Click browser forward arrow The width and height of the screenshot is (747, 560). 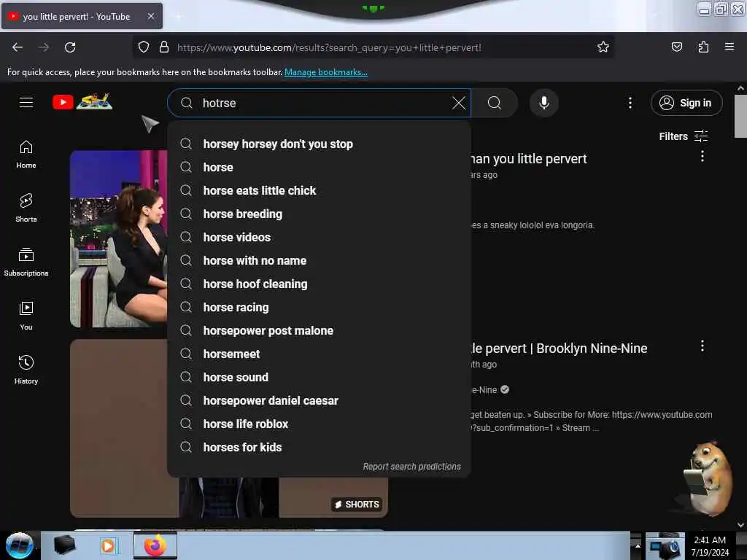click(43, 47)
